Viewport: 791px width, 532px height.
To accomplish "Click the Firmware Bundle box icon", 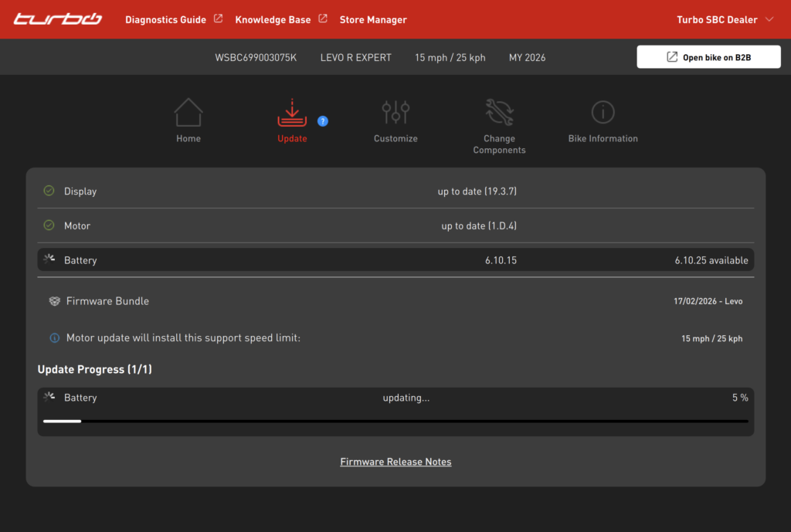I will [54, 301].
